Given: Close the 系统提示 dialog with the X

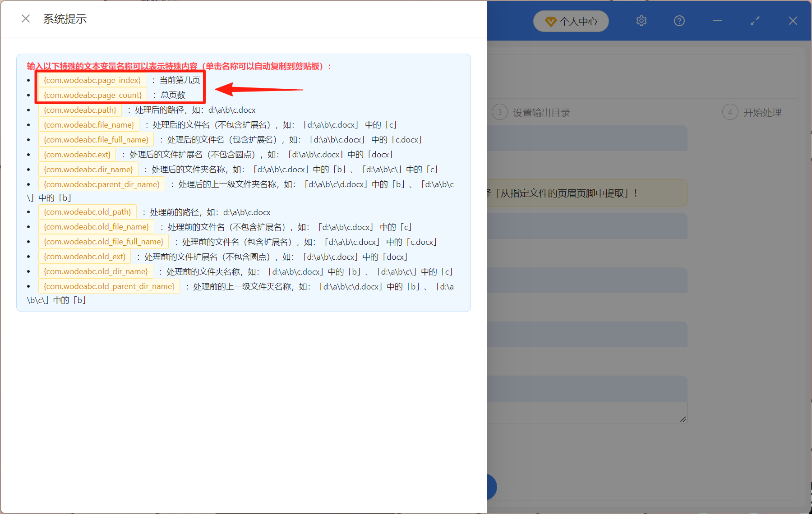Looking at the screenshot, I should click(25, 18).
